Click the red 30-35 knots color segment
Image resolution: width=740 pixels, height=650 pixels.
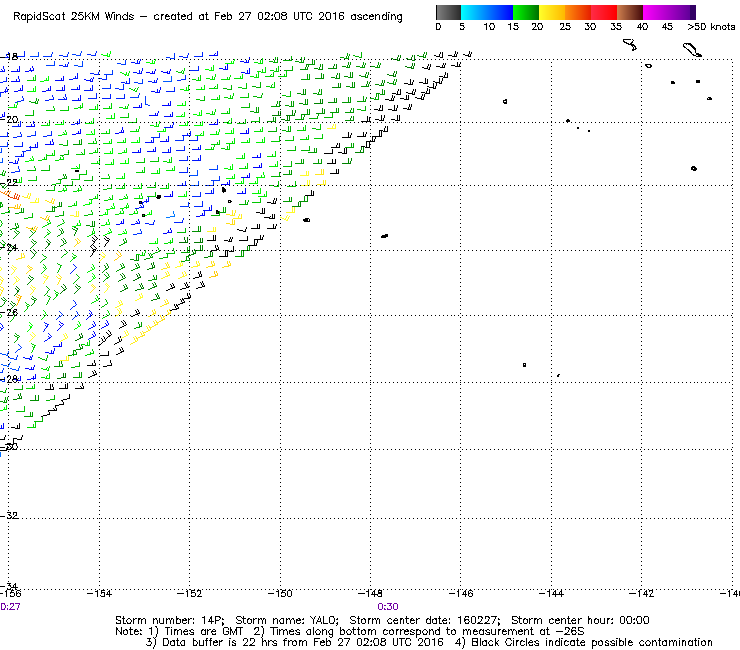coord(604,12)
